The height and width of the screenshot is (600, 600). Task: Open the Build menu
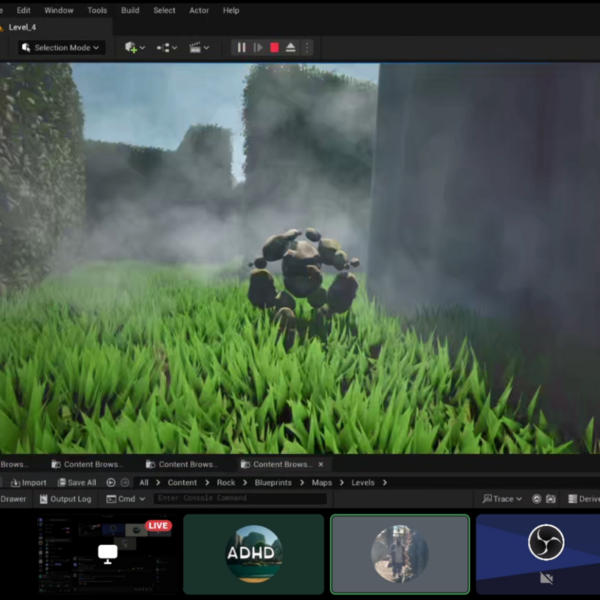(x=130, y=10)
